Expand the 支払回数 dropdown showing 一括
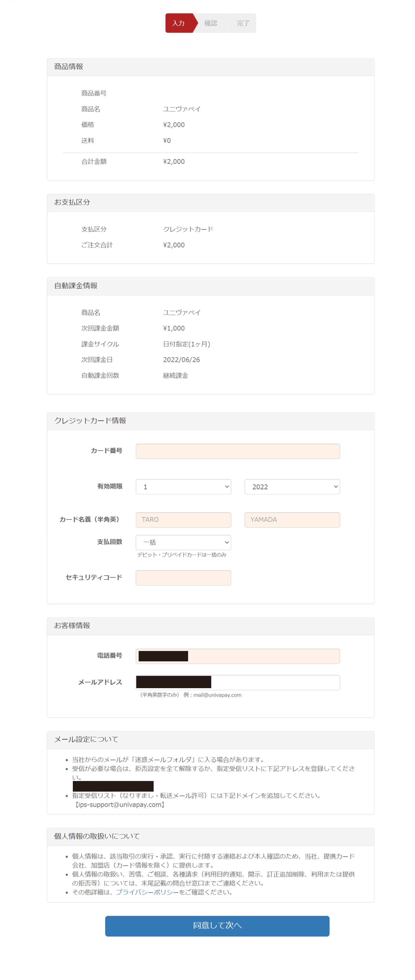This screenshot has width=415, height=980. (183, 542)
